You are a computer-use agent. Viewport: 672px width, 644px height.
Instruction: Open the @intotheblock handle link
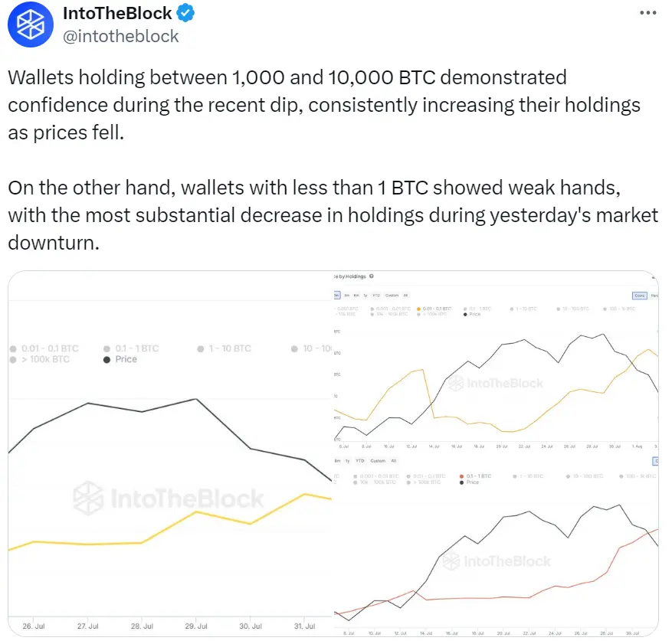tap(120, 36)
